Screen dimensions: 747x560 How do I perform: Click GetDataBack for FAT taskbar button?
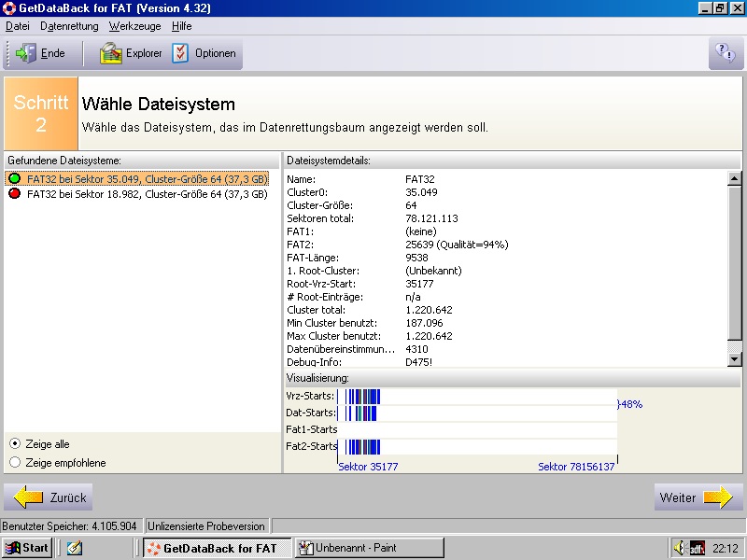218,548
